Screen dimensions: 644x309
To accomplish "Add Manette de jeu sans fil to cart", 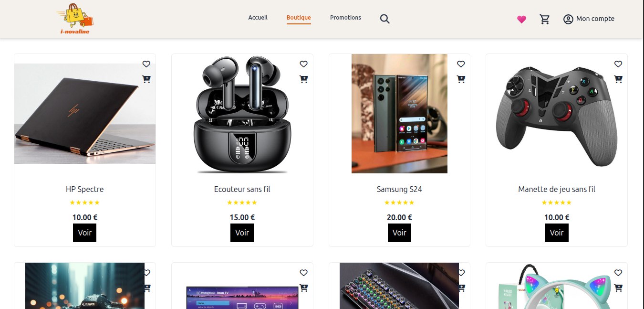I will click(618, 79).
